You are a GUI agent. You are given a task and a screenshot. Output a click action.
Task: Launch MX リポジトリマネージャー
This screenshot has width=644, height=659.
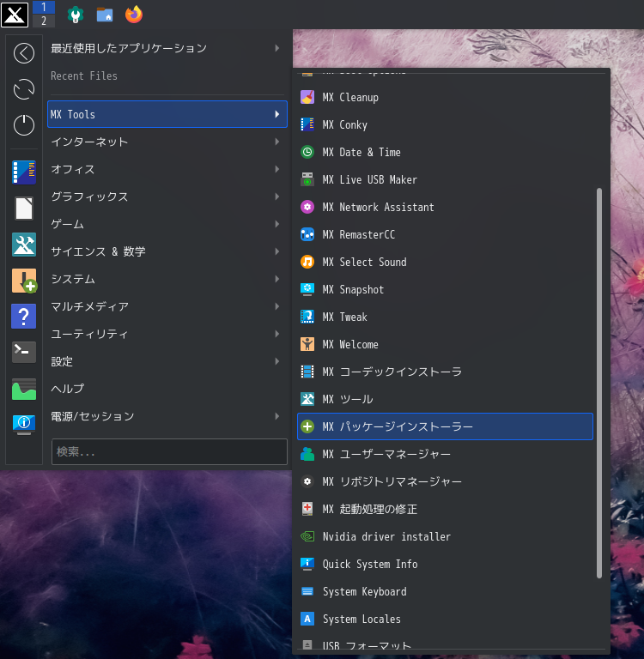tap(445, 481)
